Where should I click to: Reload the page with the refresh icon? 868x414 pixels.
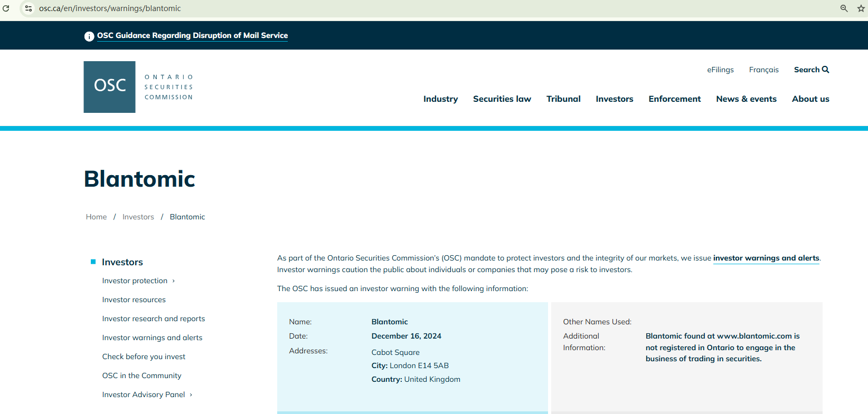6,8
